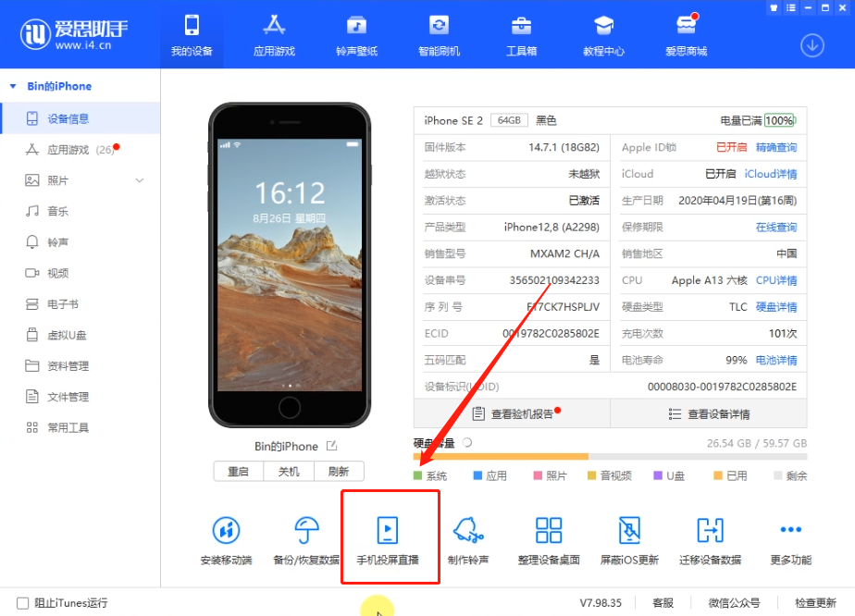Select 虚拟U盘 in sidebar
The image size is (855, 616).
click(x=81, y=335)
